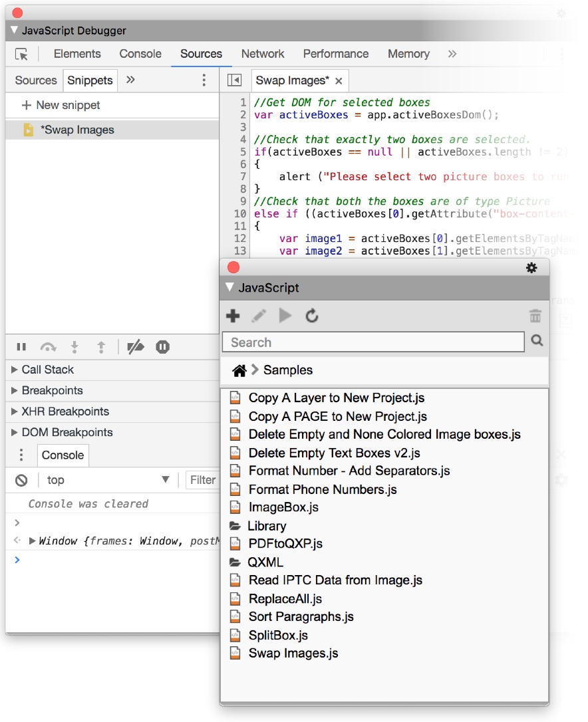Select SplitBox.js script

278,636
